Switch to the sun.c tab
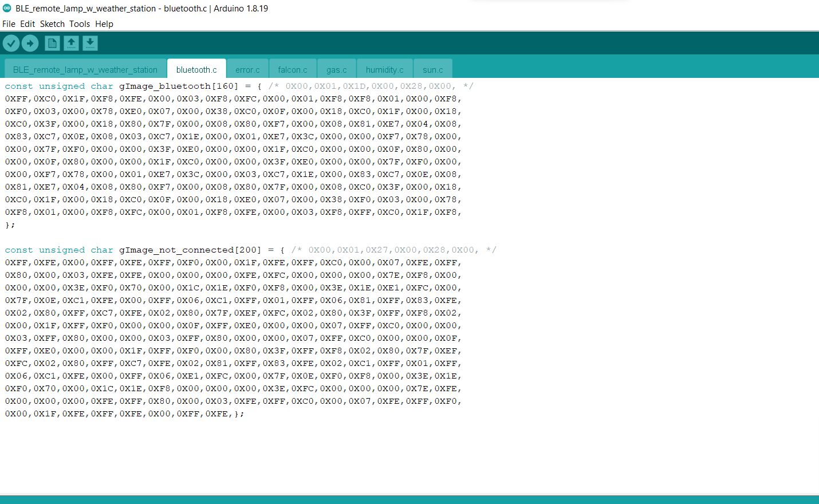 coord(433,69)
